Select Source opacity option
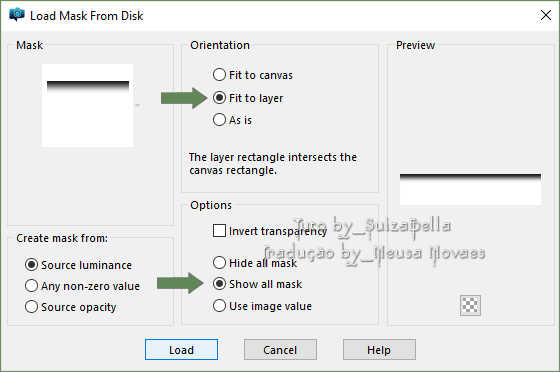 (71, 307)
